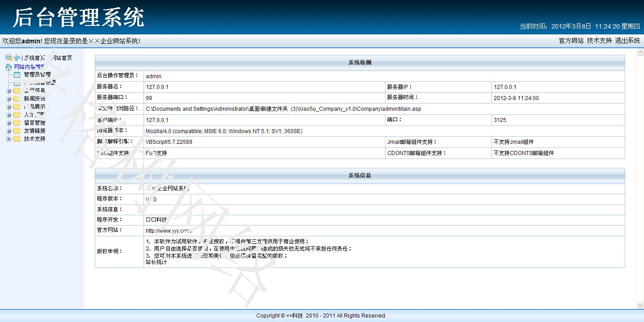Click the Mozilla/4.0 browser version text

[224, 131]
